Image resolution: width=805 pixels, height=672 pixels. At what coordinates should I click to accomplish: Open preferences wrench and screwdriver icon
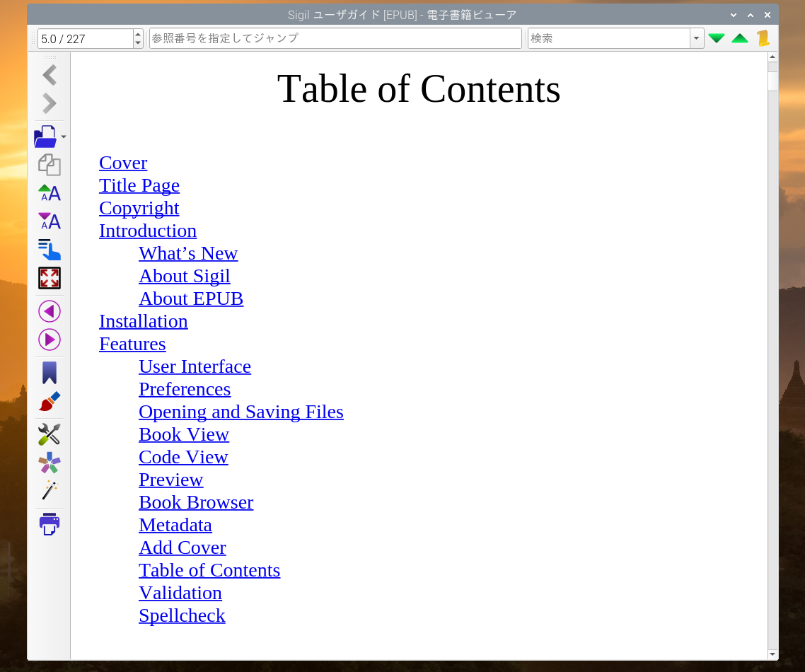click(50, 434)
